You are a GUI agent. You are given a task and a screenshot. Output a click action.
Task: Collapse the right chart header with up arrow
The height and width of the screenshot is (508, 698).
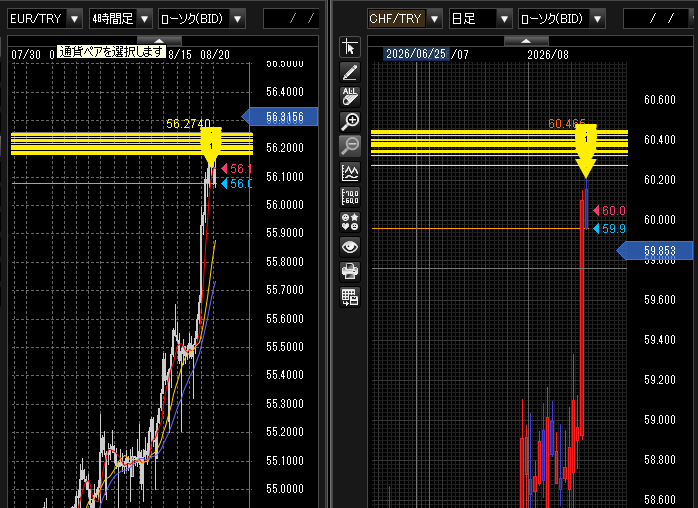(x=526, y=41)
